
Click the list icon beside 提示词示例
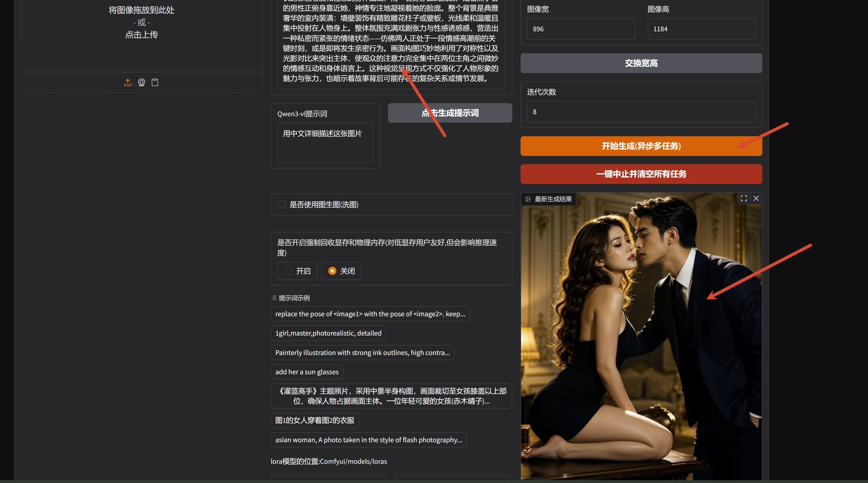point(274,298)
